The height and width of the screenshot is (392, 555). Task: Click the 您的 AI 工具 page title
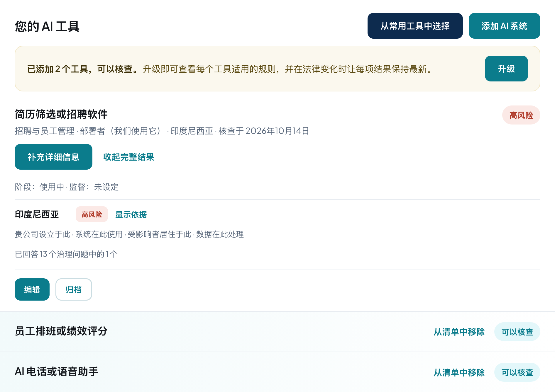[x=47, y=26]
